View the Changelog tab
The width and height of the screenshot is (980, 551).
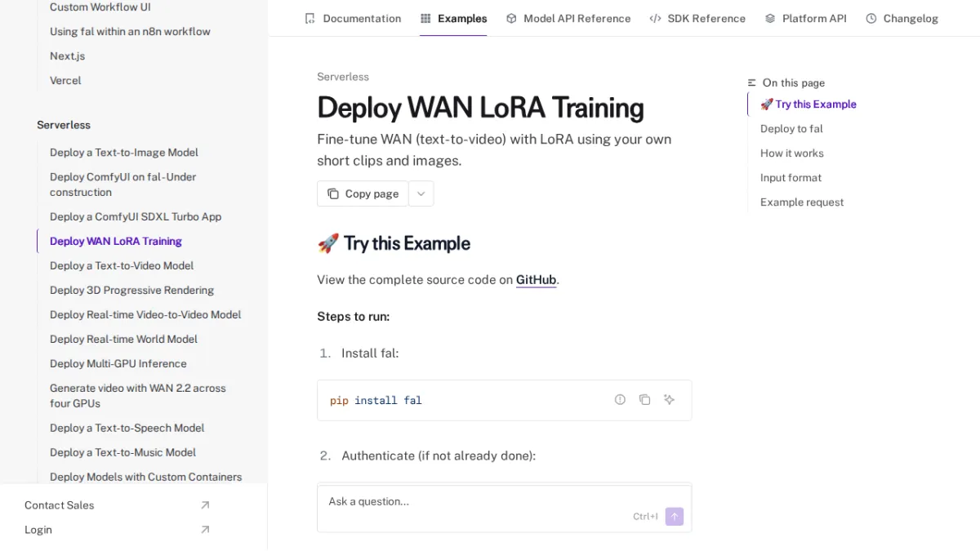902,18
